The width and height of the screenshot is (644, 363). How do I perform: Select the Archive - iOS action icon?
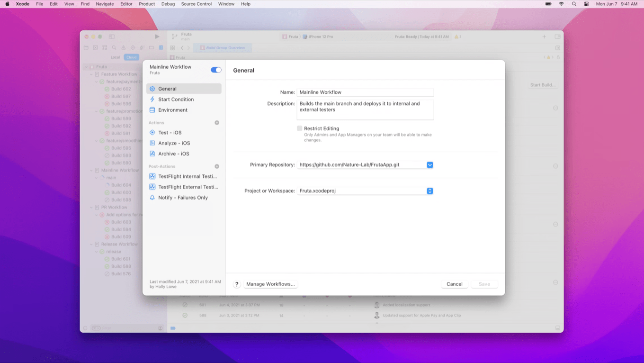(152, 154)
